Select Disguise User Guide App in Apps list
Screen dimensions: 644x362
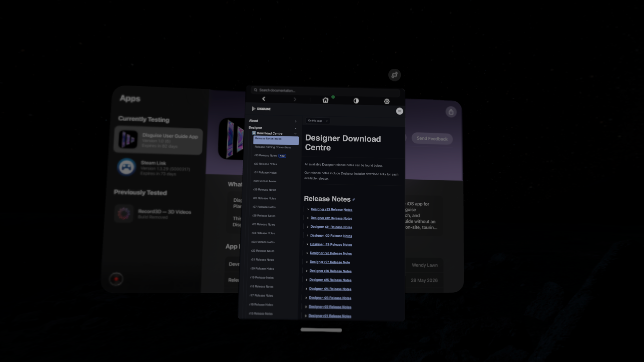[158, 140]
